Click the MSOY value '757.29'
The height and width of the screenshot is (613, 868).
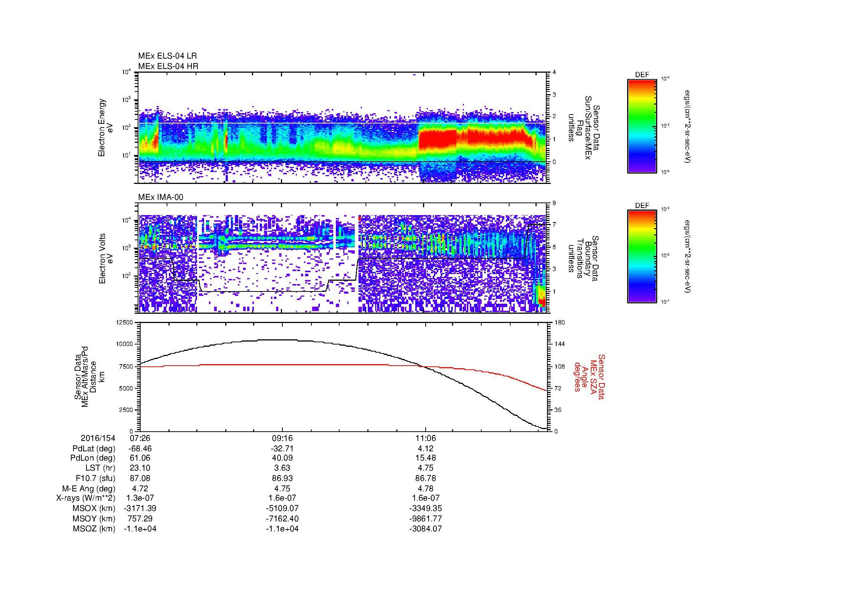coord(140,519)
